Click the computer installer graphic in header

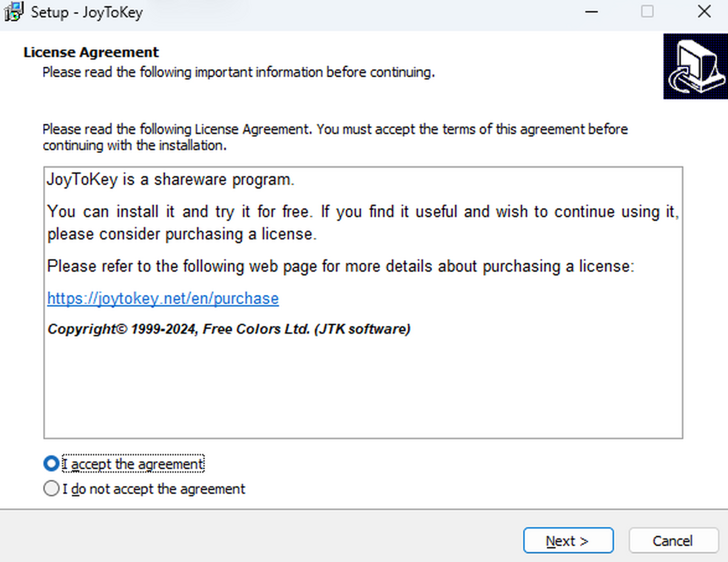[695, 66]
